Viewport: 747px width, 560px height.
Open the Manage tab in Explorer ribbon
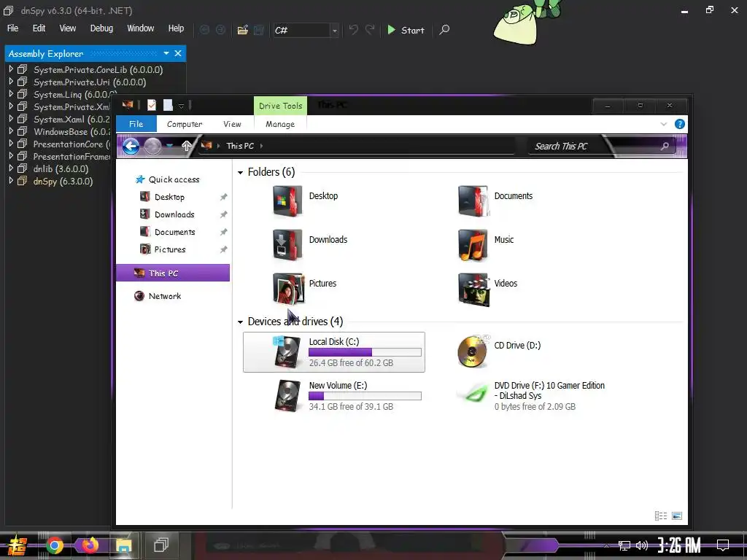280,124
